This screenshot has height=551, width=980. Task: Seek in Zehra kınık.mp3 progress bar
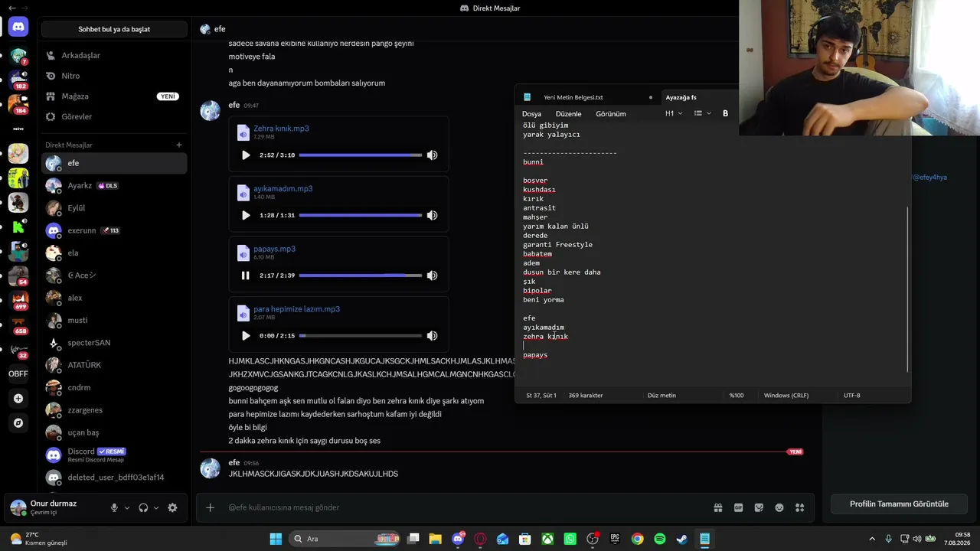[x=360, y=155]
